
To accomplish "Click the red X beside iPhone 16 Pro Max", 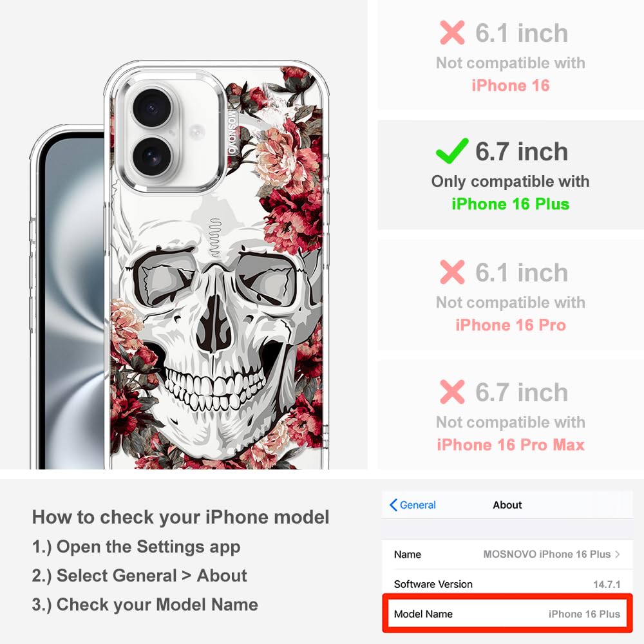I will 452,392.
